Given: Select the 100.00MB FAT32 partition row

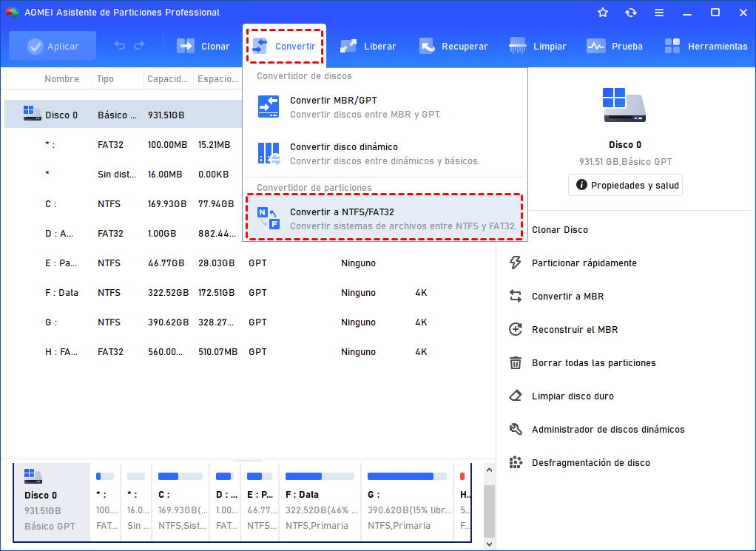Looking at the screenshot, I should [x=124, y=145].
